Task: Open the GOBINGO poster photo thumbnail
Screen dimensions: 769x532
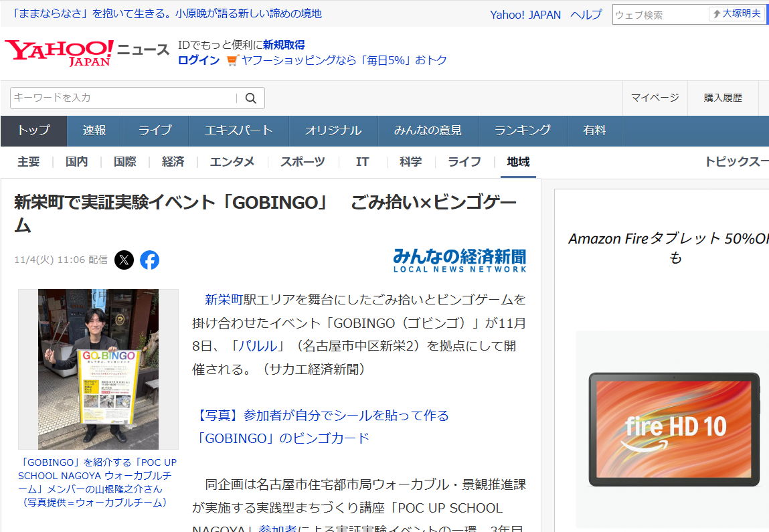Action: pyautogui.click(x=98, y=369)
